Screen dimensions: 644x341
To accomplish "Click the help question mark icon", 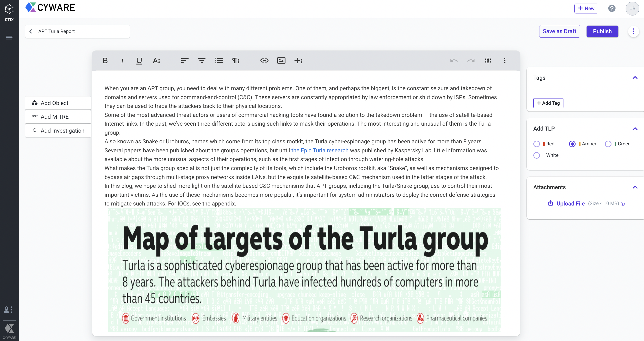I will [x=611, y=9].
